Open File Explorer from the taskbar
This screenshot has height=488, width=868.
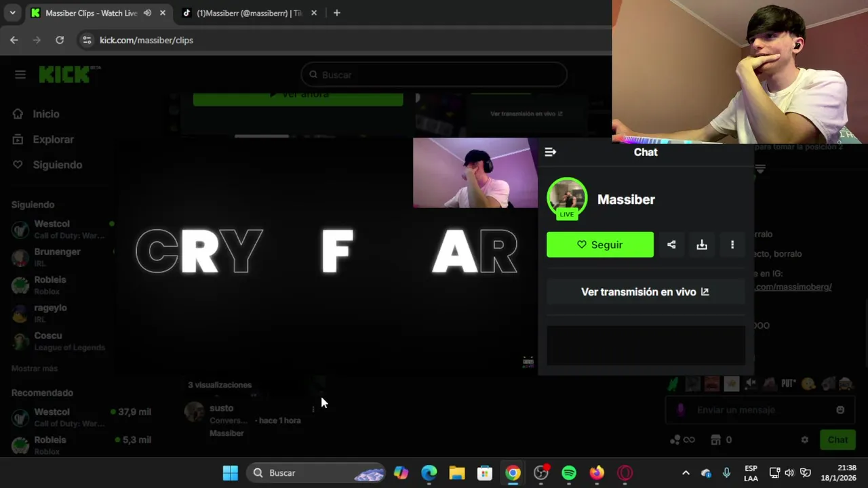pos(457,472)
